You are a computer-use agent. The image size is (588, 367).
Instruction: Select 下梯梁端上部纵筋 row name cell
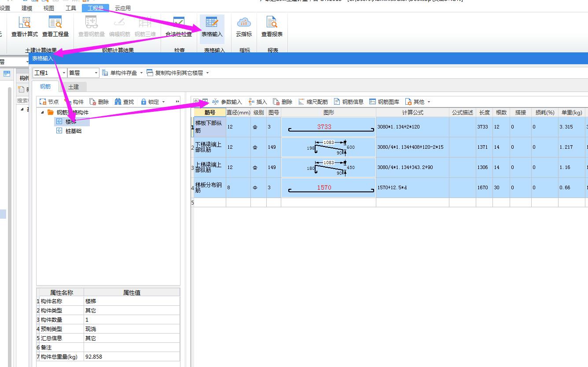pos(210,147)
